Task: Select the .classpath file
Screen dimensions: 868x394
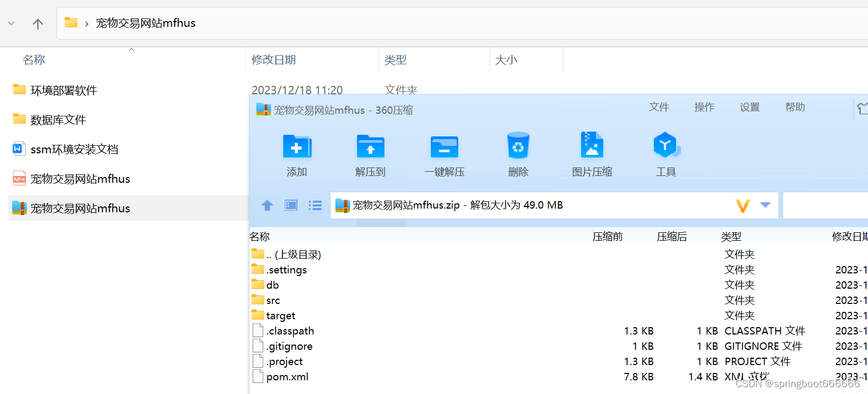Action: 283,331
